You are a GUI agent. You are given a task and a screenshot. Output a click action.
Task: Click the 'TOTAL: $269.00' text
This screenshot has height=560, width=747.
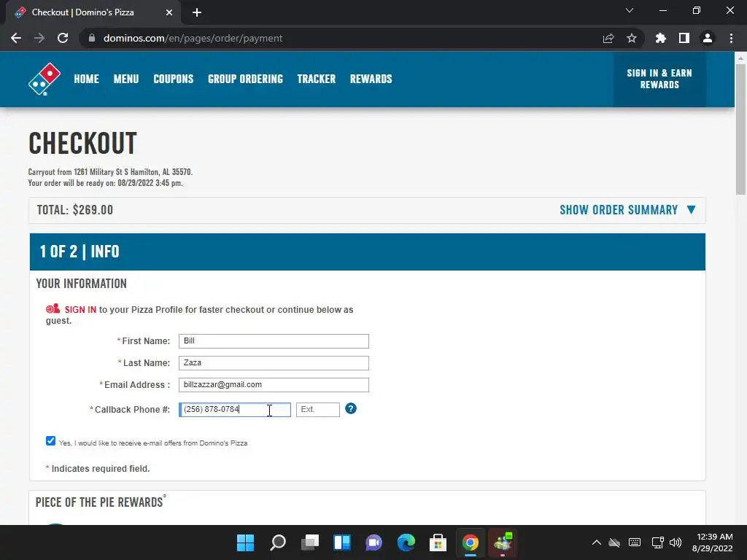click(x=75, y=210)
